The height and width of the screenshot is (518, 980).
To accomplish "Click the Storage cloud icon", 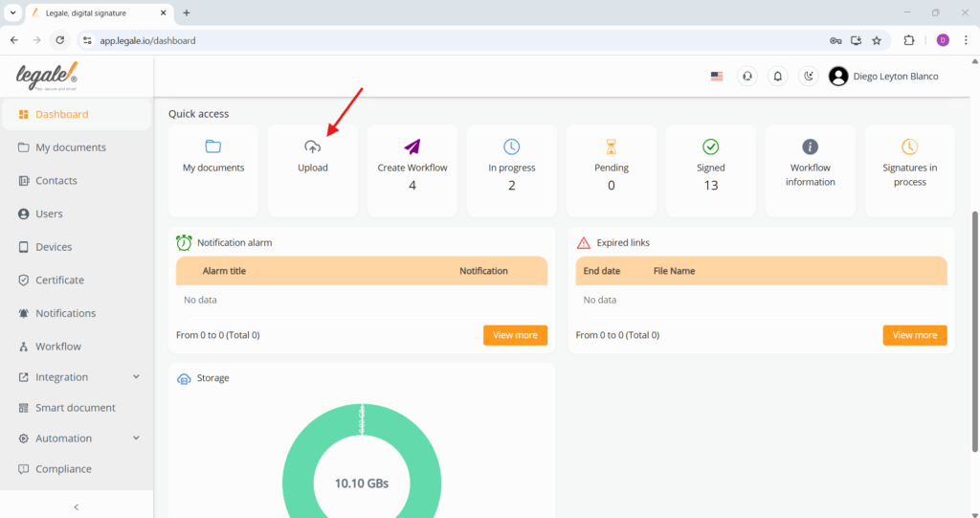I will (x=184, y=378).
